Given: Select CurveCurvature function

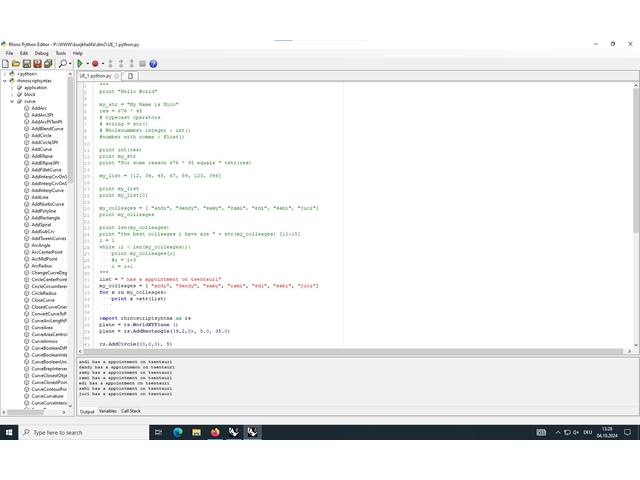Looking at the screenshot, I should click(47, 396).
